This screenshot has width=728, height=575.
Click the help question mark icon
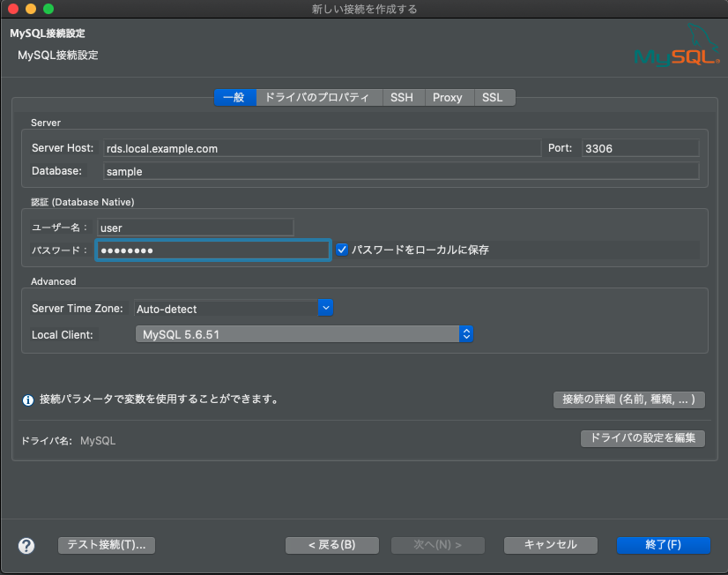tap(26, 545)
